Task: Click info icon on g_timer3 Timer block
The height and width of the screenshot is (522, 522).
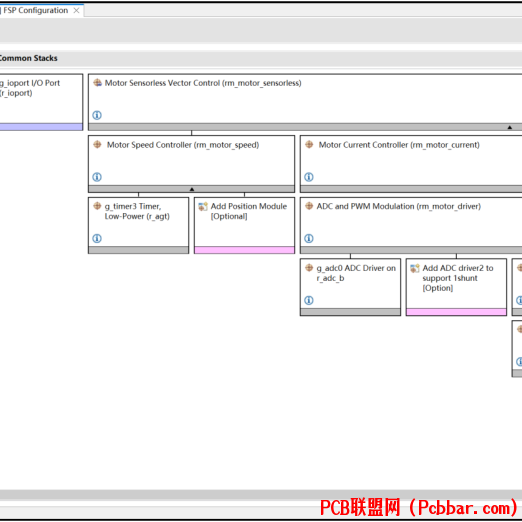Action: coord(97,238)
